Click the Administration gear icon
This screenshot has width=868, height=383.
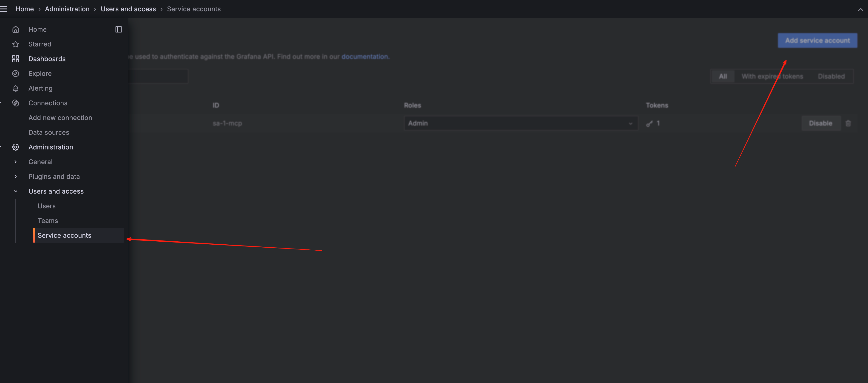15,147
